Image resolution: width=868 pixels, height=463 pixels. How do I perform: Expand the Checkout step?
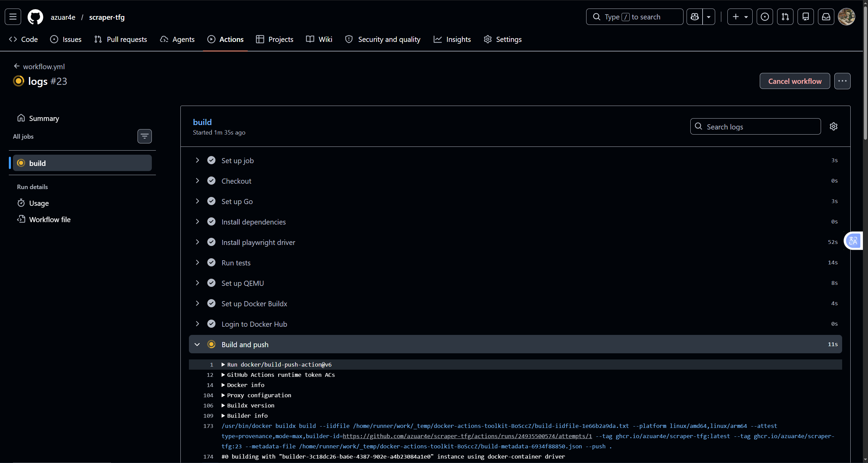515,181
